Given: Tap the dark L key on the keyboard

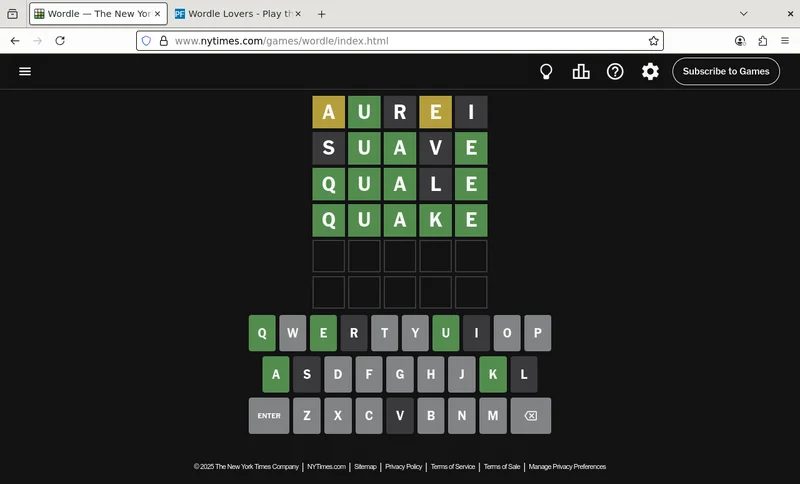Looking at the screenshot, I should (524, 374).
